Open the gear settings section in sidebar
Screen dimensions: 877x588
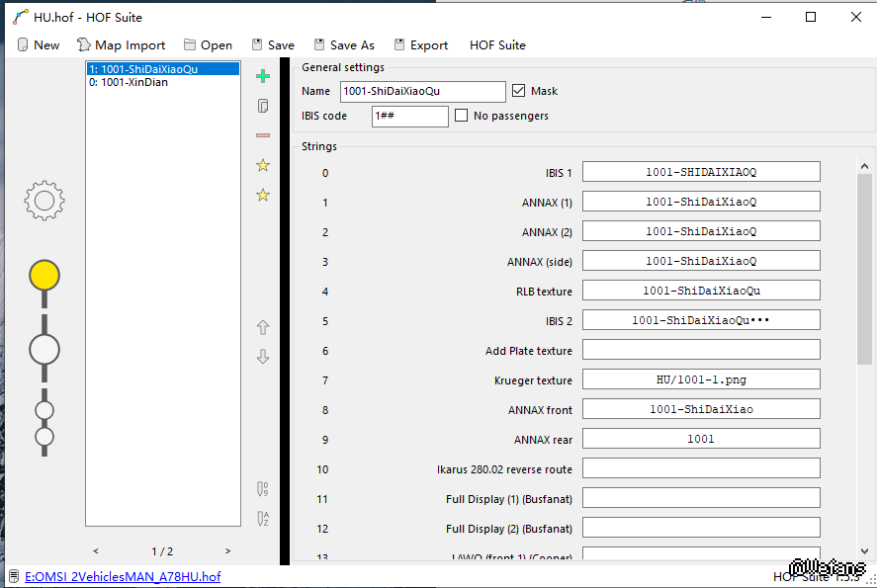[44, 202]
